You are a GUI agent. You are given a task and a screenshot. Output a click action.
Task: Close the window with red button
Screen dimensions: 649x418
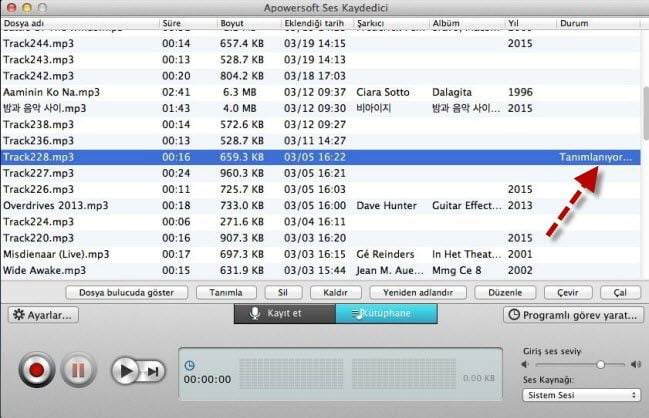(12, 7)
